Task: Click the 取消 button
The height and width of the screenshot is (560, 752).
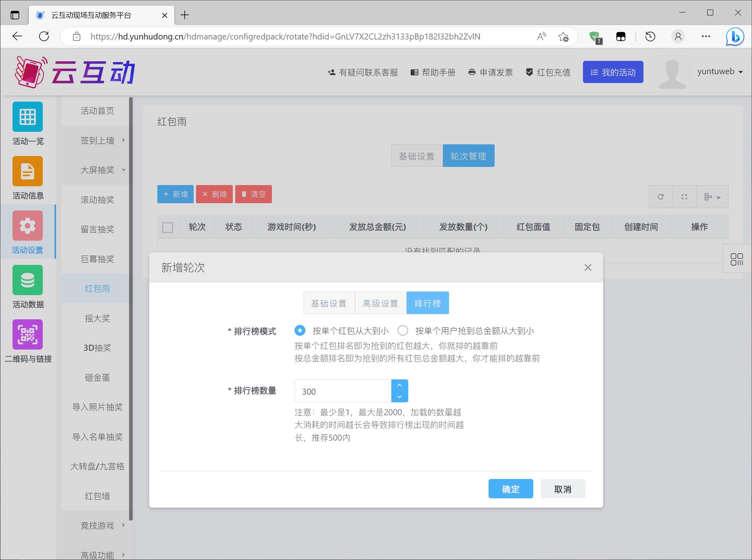Action: tap(562, 489)
